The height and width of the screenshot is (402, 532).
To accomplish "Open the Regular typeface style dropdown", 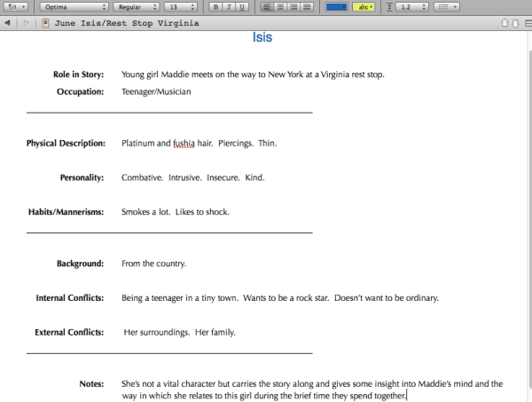I will coord(136,7).
